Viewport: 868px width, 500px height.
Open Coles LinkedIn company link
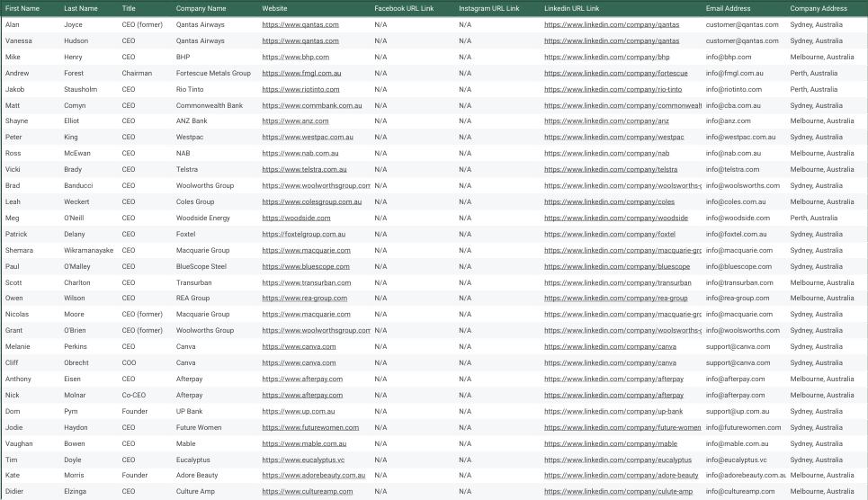[610, 202]
